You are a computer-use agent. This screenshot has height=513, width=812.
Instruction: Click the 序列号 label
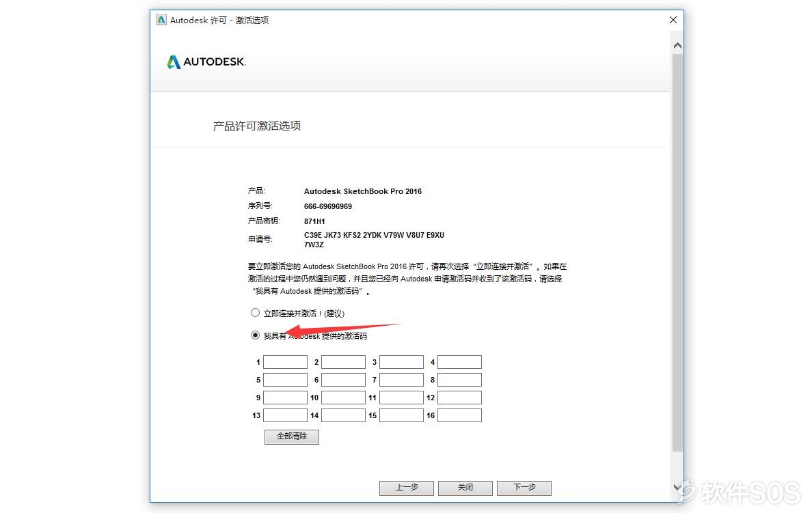click(x=260, y=206)
